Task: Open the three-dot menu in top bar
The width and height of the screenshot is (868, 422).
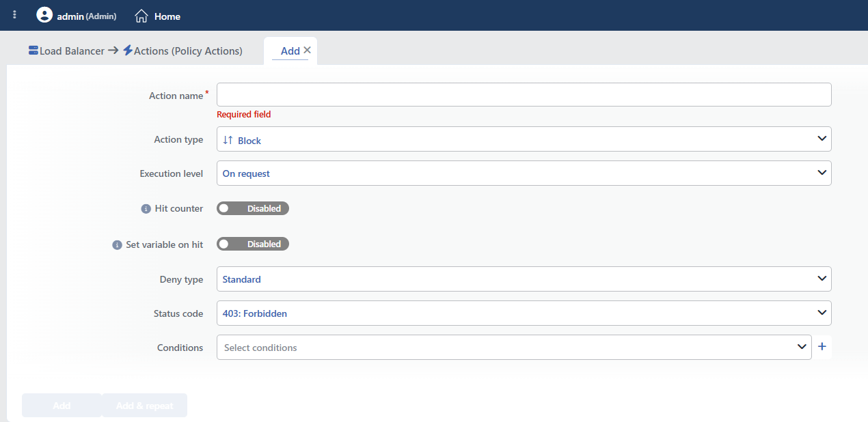Action: pyautogui.click(x=15, y=15)
